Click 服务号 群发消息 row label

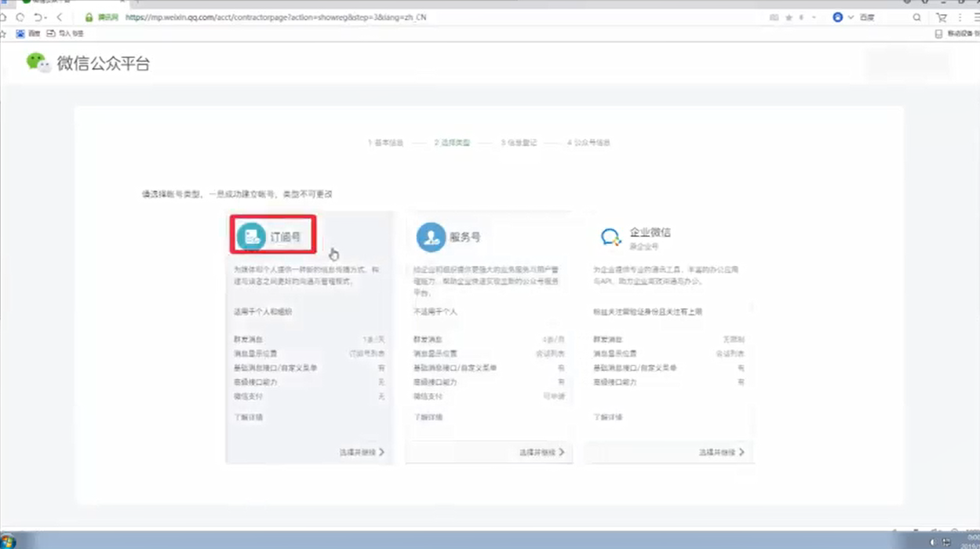pyautogui.click(x=428, y=340)
